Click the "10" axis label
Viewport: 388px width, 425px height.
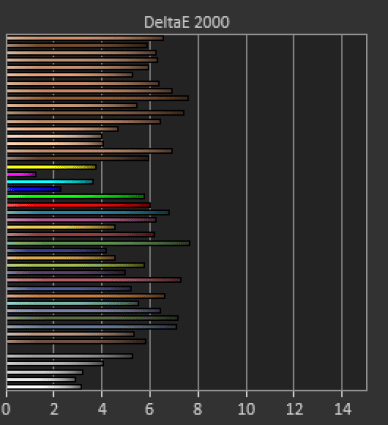(247, 409)
